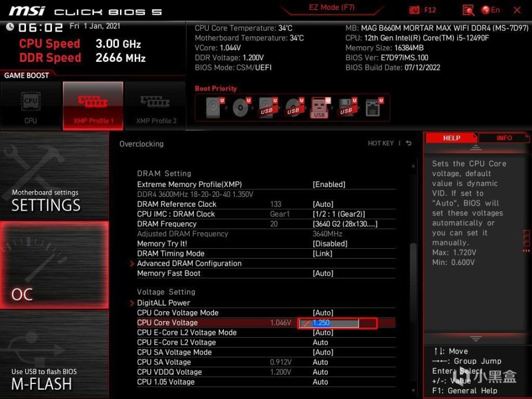Open M-FLASH USB BIOS flashing tool
This screenshot has height=399, width=532.
[x=54, y=355]
